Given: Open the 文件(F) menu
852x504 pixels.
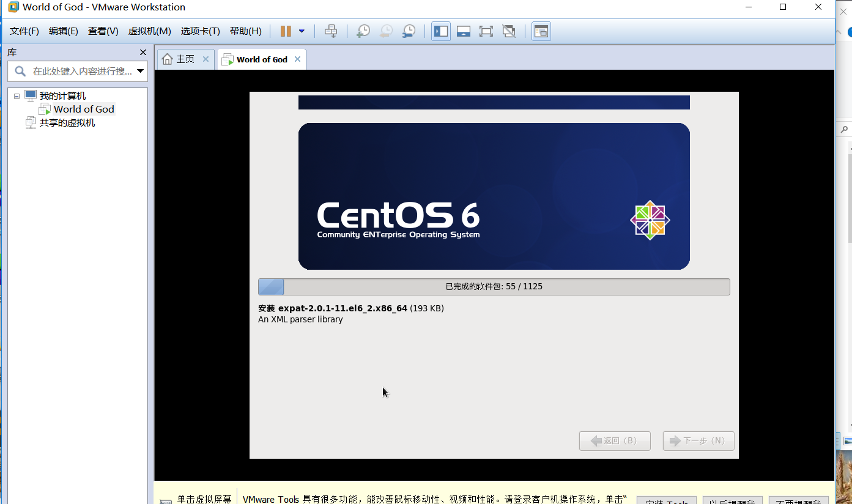Looking at the screenshot, I should [24, 31].
